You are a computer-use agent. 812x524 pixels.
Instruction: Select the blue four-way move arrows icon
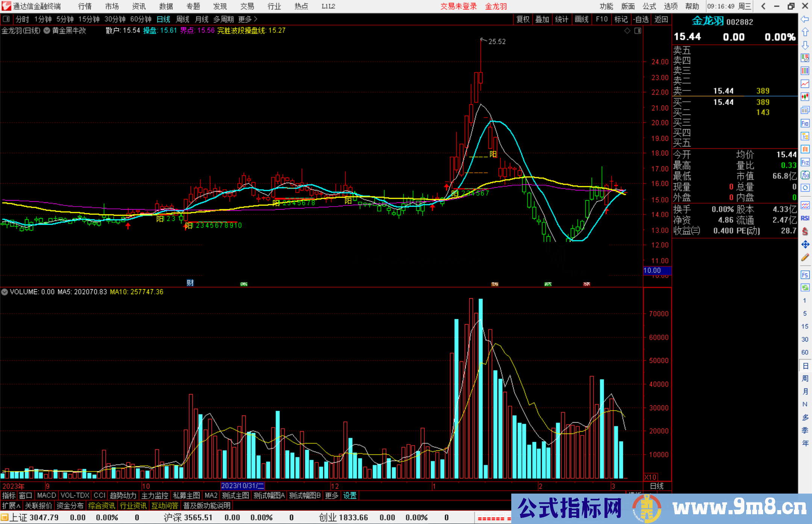(x=805, y=245)
